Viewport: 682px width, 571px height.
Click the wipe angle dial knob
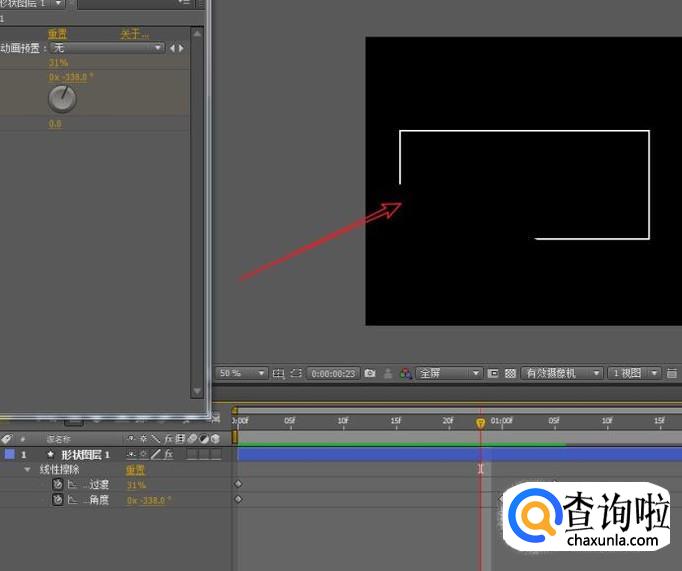pyautogui.click(x=62, y=99)
